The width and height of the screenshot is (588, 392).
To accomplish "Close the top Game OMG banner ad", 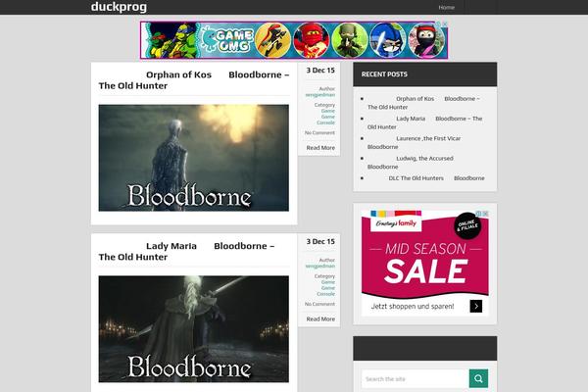I will tap(445, 24).
